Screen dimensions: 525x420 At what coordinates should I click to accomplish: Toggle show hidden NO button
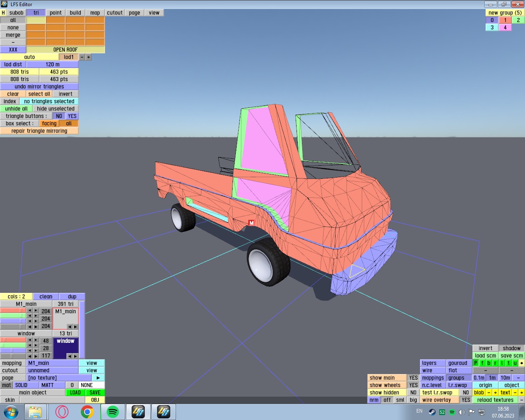click(413, 393)
